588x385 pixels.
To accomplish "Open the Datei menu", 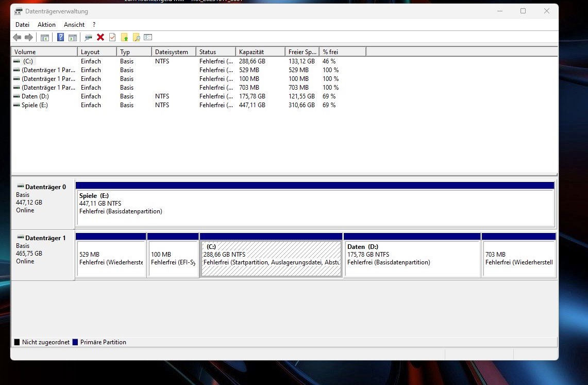I will click(23, 25).
